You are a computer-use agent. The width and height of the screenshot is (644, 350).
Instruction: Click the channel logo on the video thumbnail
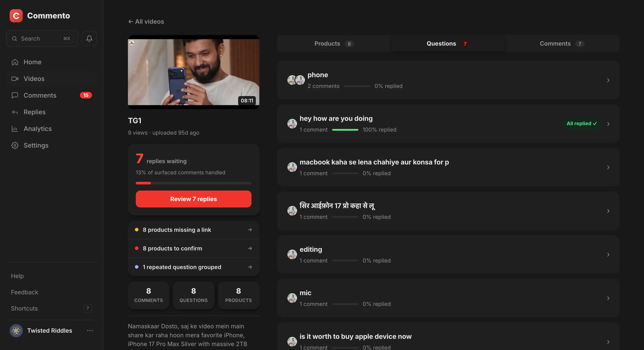131,43
